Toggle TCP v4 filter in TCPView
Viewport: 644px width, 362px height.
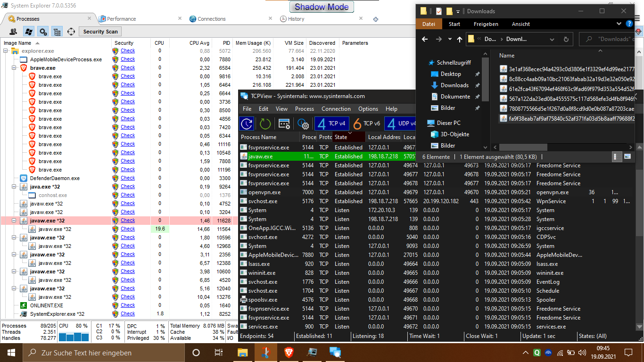click(x=332, y=123)
